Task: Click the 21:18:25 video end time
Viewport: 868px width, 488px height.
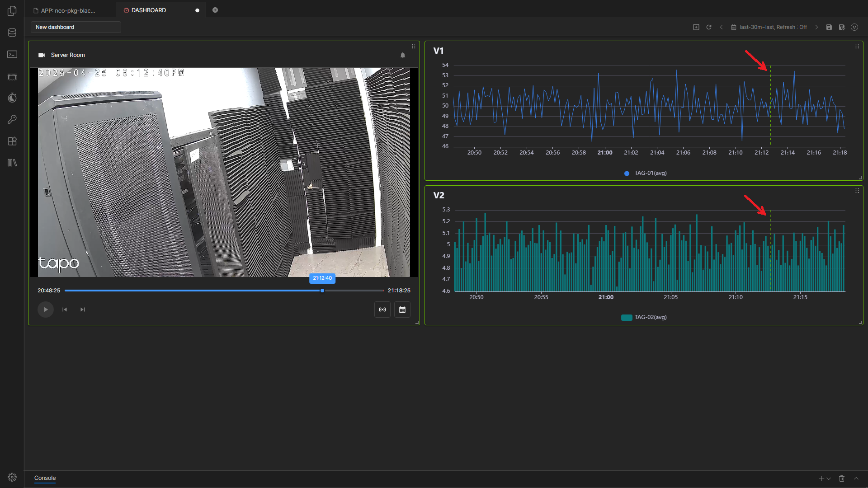Action: coord(399,291)
